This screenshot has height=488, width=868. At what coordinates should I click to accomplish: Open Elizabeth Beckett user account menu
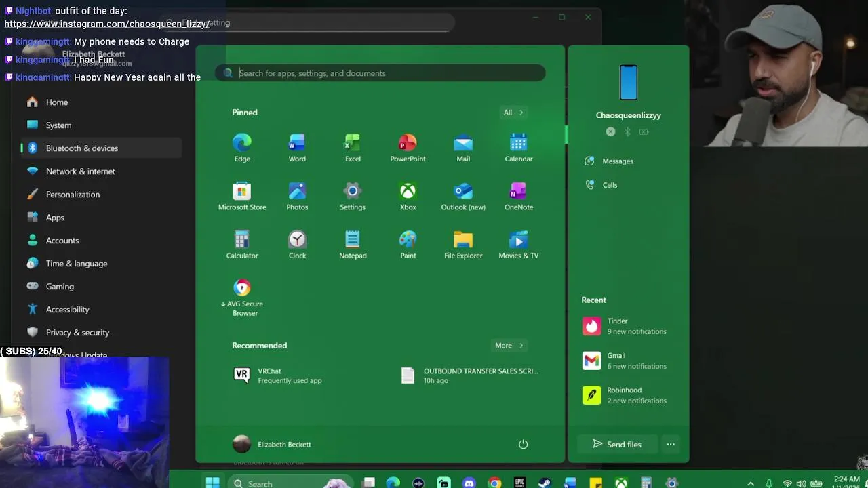[271, 444]
